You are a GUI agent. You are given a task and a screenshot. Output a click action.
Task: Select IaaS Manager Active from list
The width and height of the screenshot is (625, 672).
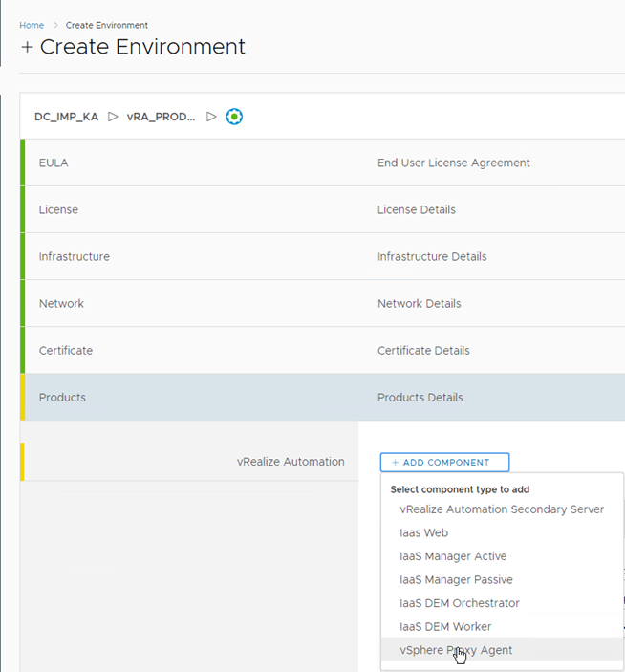[x=453, y=556]
